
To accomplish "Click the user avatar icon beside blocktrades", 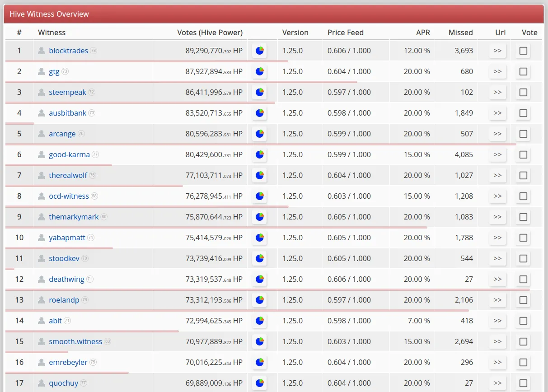I will coord(42,51).
